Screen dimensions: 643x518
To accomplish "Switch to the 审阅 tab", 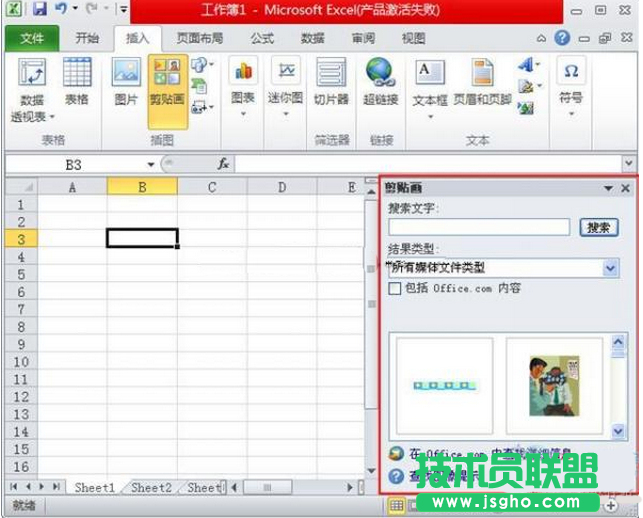I will click(363, 39).
